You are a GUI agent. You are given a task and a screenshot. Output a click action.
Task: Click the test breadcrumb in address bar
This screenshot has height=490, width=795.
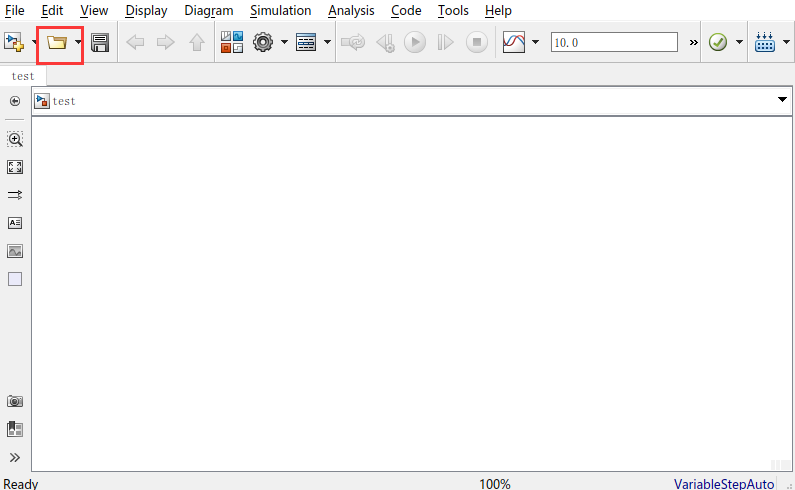coord(64,101)
